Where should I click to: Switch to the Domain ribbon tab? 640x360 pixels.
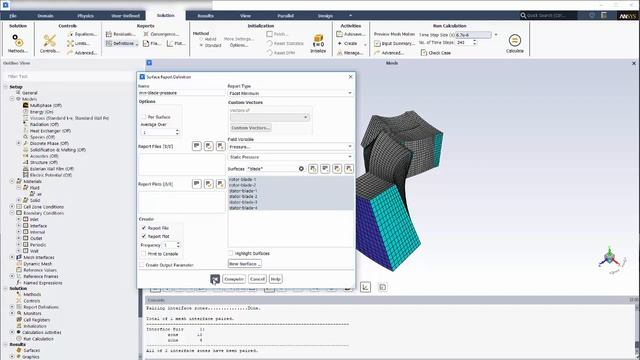coord(45,16)
